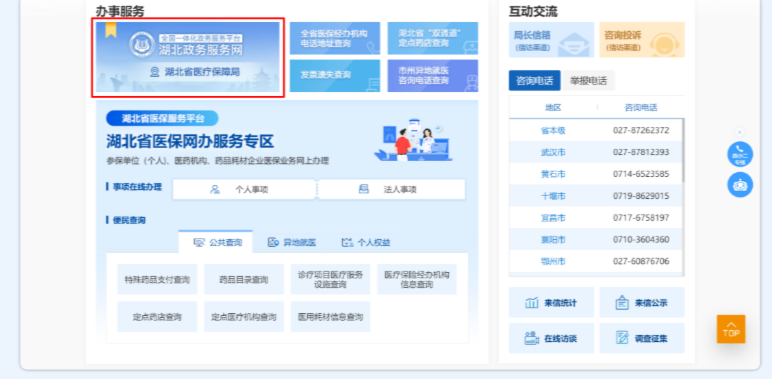772x379 pixels.
Task: Click the person icon in 个人事项
Action: coord(215,189)
